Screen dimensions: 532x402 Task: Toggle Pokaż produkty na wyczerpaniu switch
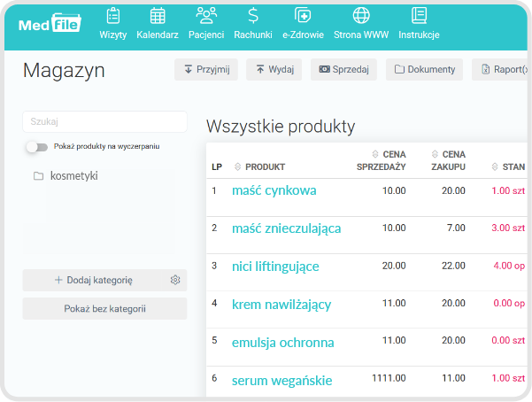click(x=37, y=147)
